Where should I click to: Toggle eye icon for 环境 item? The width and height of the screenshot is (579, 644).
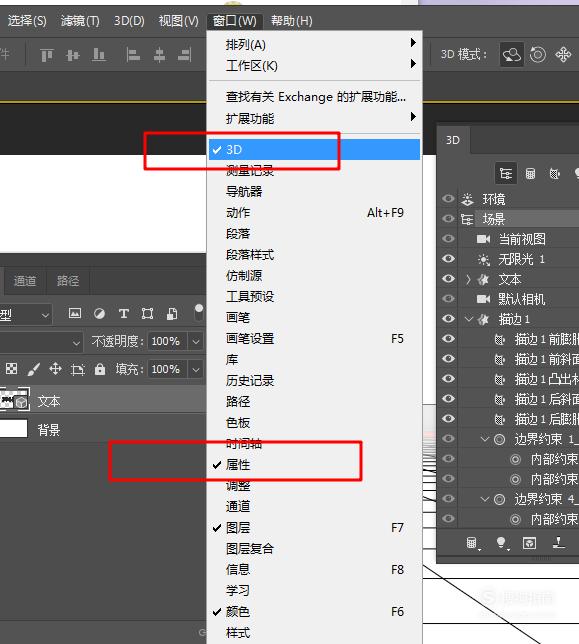tap(448, 199)
